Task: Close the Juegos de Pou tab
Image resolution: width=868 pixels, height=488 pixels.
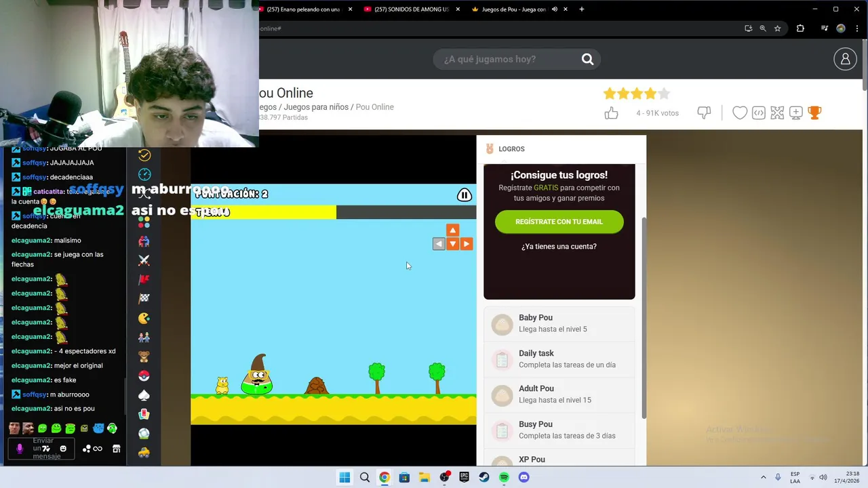Action: pos(566,9)
